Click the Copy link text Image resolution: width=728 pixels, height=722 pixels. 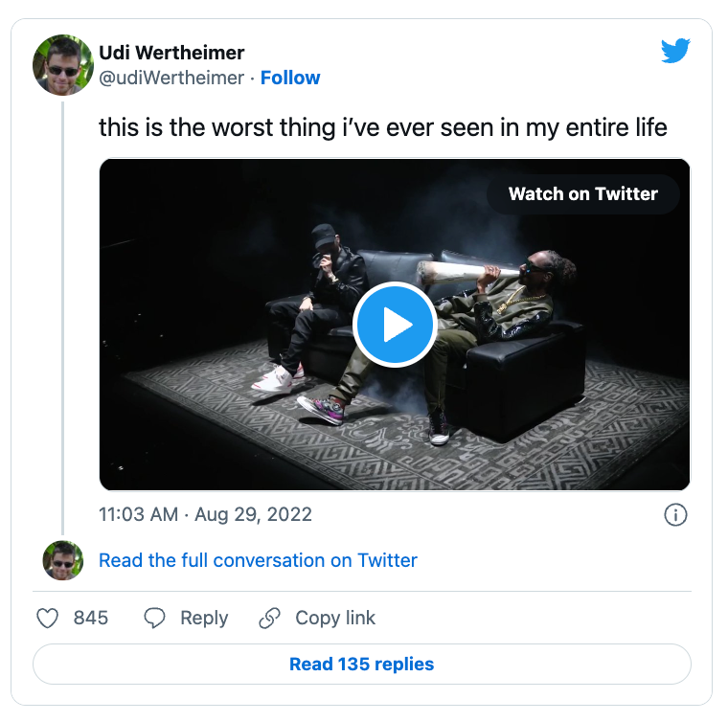click(x=335, y=619)
